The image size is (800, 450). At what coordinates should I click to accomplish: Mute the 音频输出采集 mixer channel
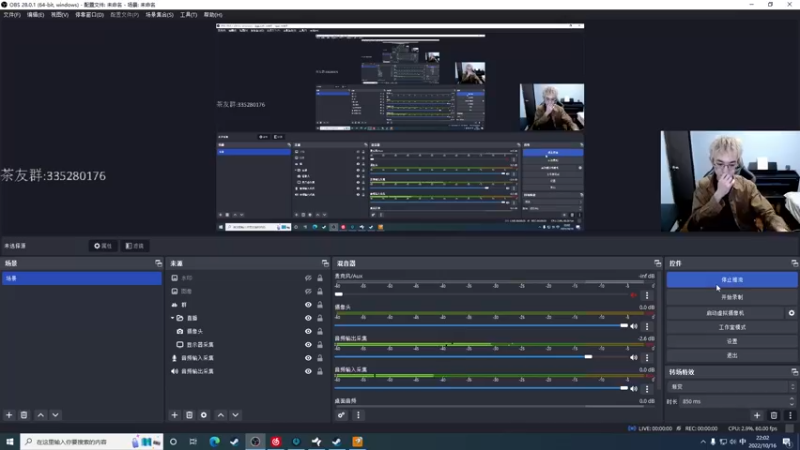tap(634, 358)
